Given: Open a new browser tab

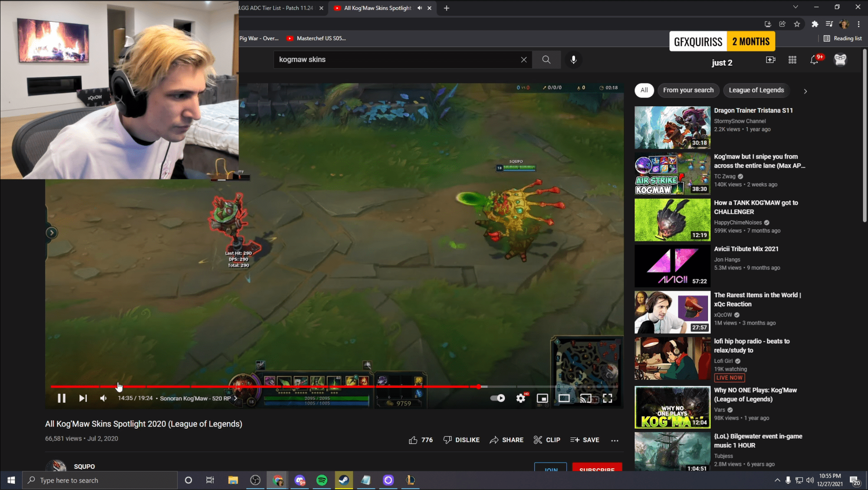Looking at the screenshot, I should coord(446,8).
